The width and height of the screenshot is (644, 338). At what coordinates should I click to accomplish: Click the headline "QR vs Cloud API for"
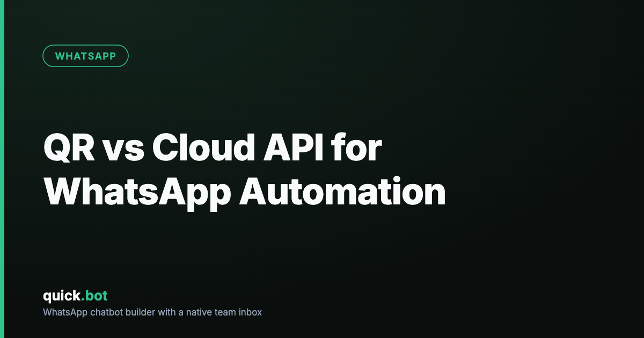pyautogui.click(x=213, y=147)
